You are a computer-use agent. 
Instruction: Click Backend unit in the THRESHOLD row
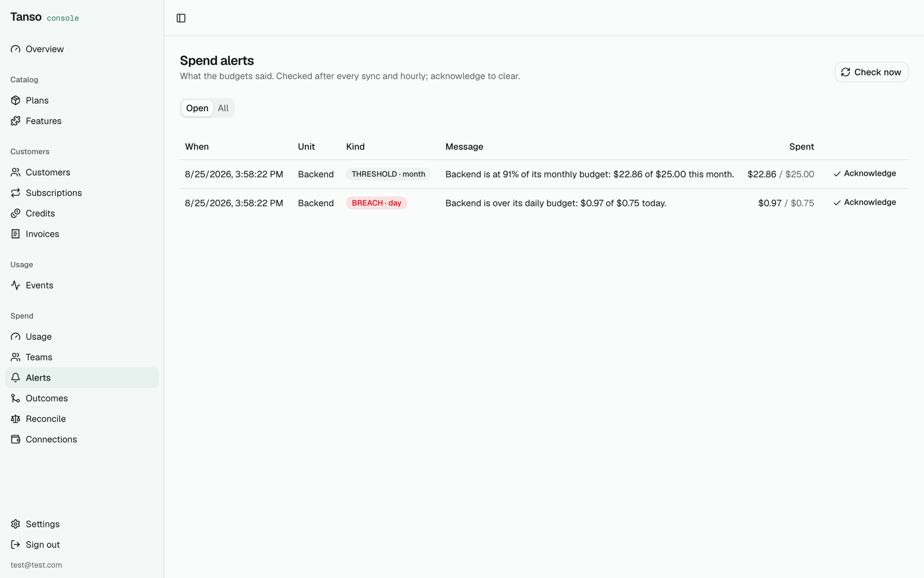[316, 174]
